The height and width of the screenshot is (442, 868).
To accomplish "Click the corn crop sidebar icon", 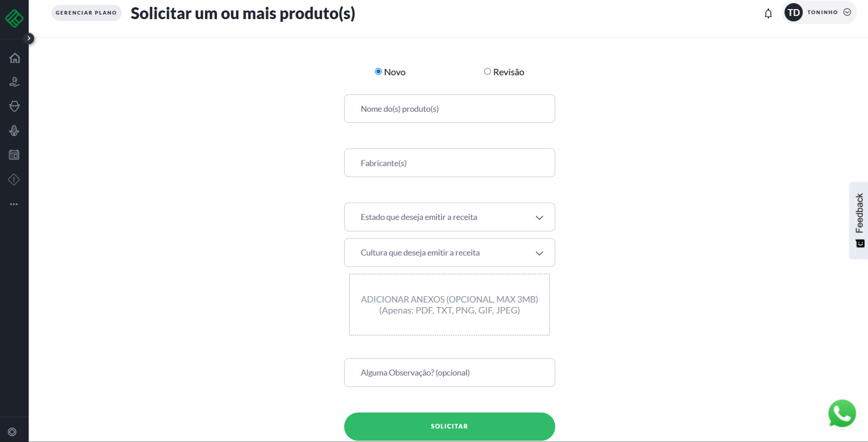I will point(15,131).
